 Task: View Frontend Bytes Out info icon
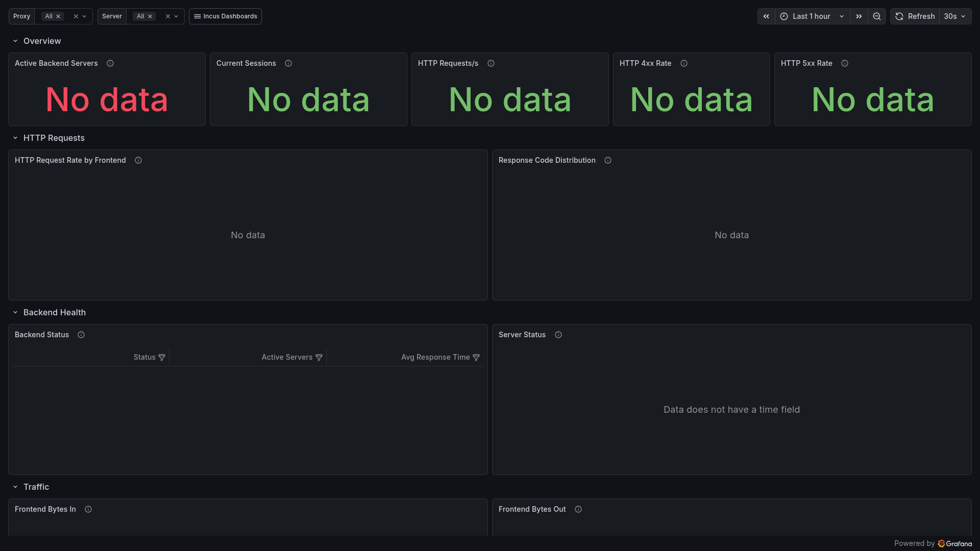coord(578,509)
